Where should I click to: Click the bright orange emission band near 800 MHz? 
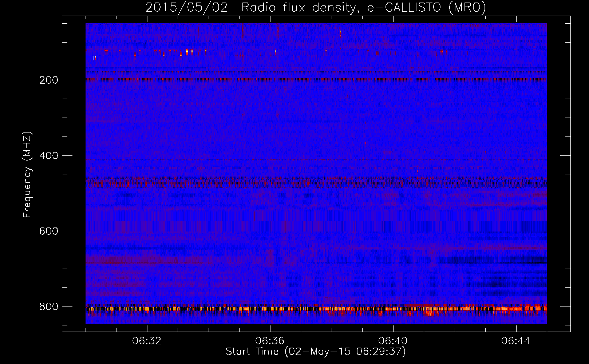[x=316, y=309]
